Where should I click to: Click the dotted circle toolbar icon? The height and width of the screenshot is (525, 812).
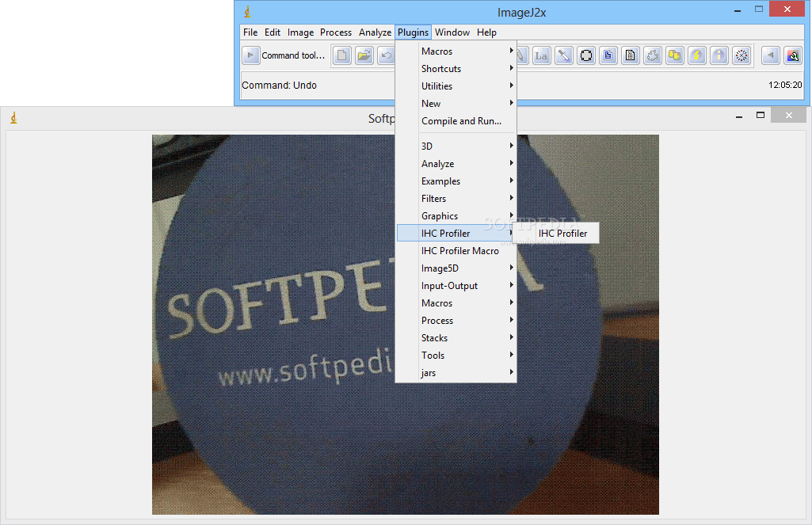pos(741,55)
